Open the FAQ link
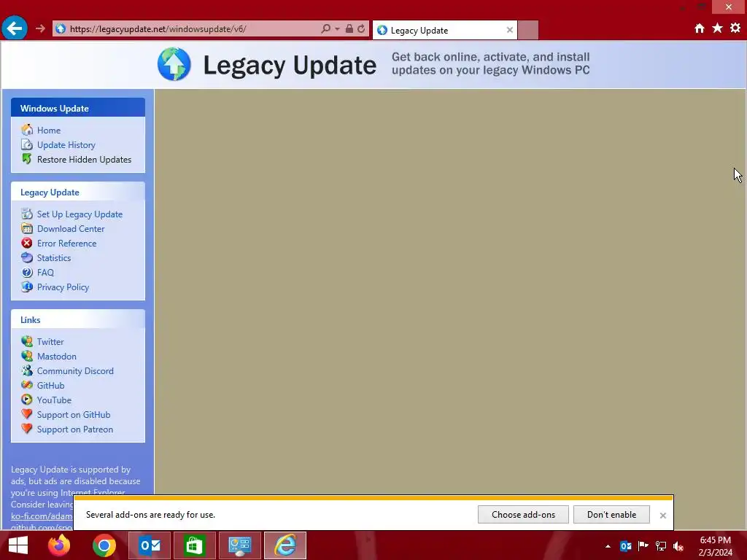 pyautogui.click(x=45, y=273)
